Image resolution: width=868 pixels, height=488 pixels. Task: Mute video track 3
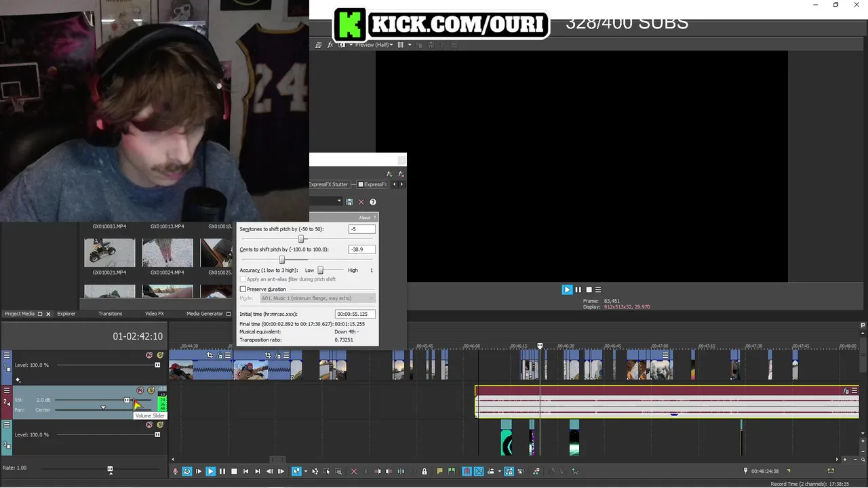[149, 425]
